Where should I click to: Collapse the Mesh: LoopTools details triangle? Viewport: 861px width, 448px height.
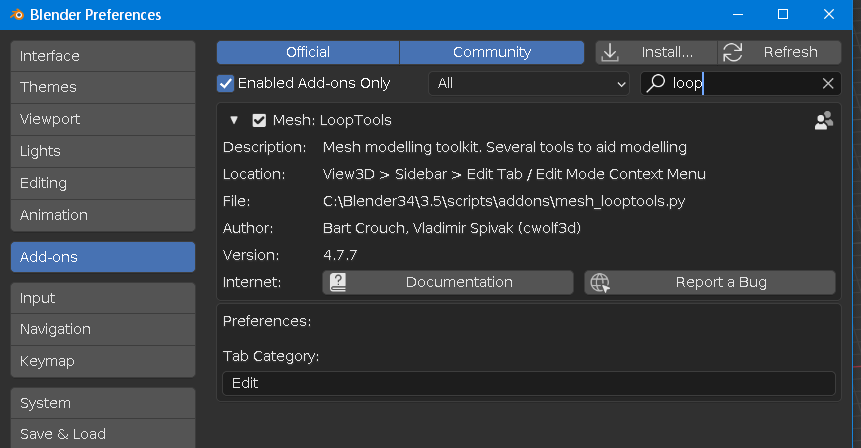(x=234, y=120)
